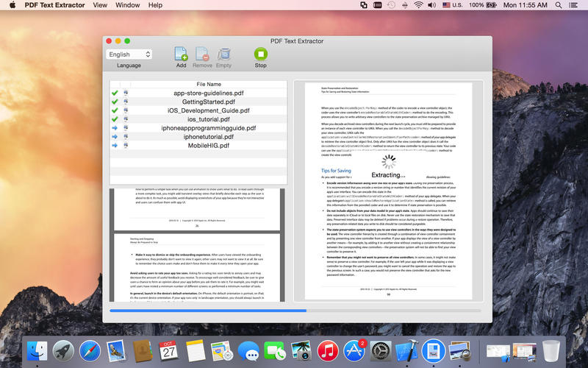Viewport: 588px width, 368px height.
Task: Open Safari from the Dock
Action: pyautogui.click(x=90, y=352)
